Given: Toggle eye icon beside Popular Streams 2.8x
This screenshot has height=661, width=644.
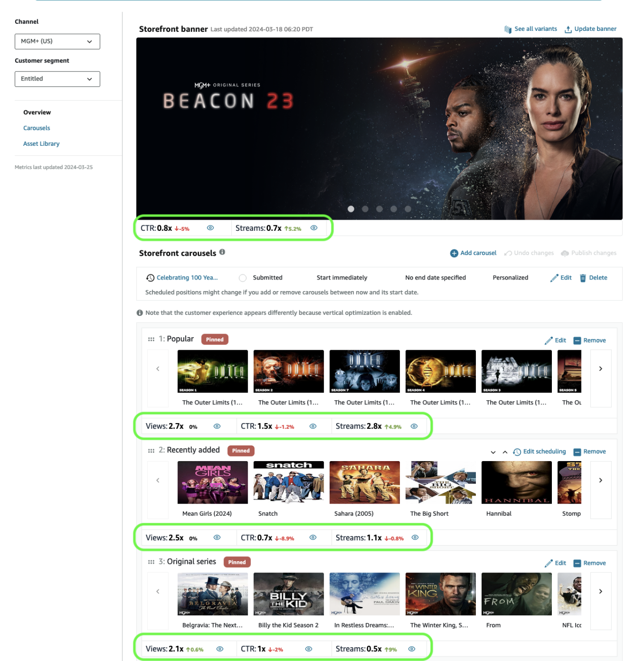Looking at the screenshot, I should (x=414, y=426).
